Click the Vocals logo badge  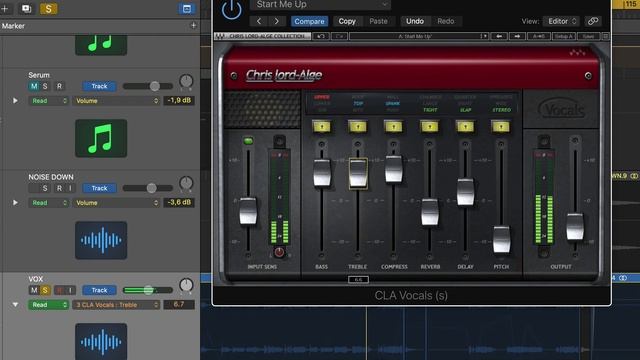coord(562,109)
